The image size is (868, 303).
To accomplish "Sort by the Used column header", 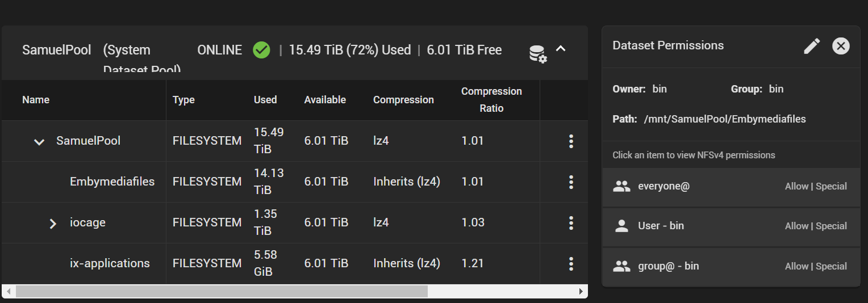I will (265, 100).
